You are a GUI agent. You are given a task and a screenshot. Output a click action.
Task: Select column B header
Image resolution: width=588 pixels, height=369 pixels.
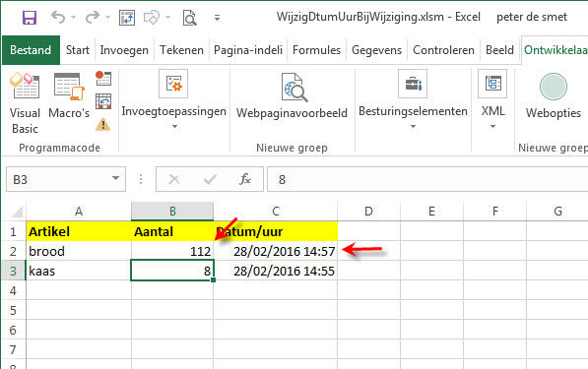pyautogui.click(x=172, y=212)
